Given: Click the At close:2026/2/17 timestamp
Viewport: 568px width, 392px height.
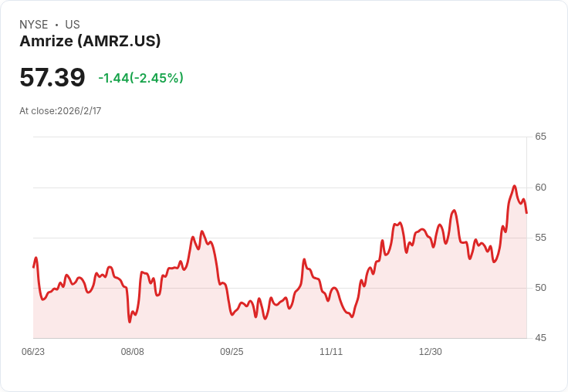Looking at the screenshot, I should coord(60,111).
